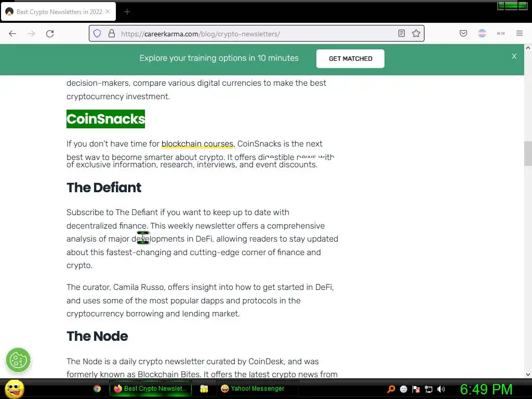Click The Node heading
The image size is (532, 399).
(97, 336)
